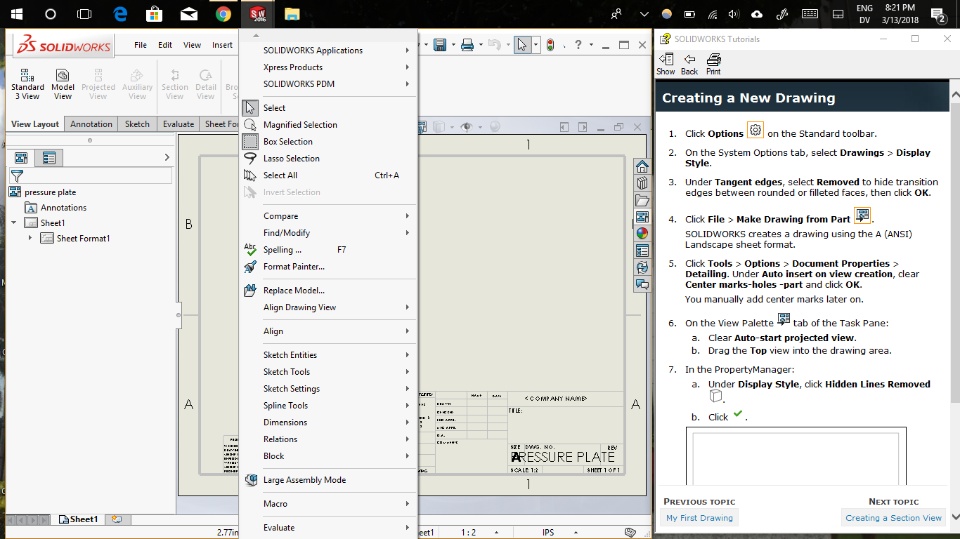Open the Appearances color ball in Task Pane

[x=642, y=233]
